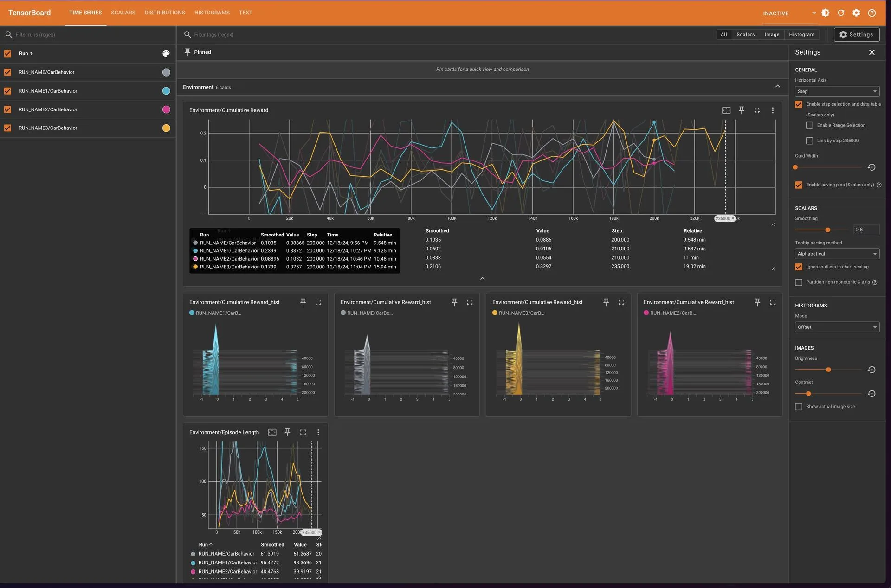Collapse the Environment cards section

point(778,87)
